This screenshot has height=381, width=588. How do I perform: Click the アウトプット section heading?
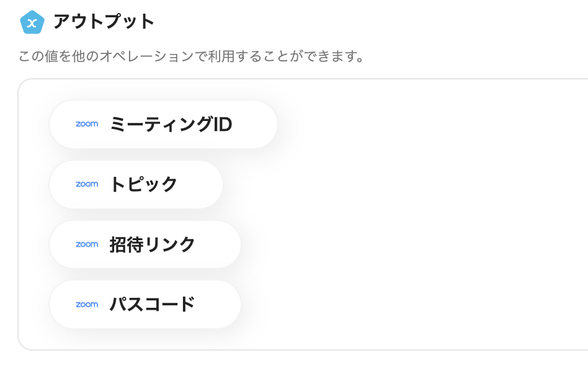click(104, 22)
